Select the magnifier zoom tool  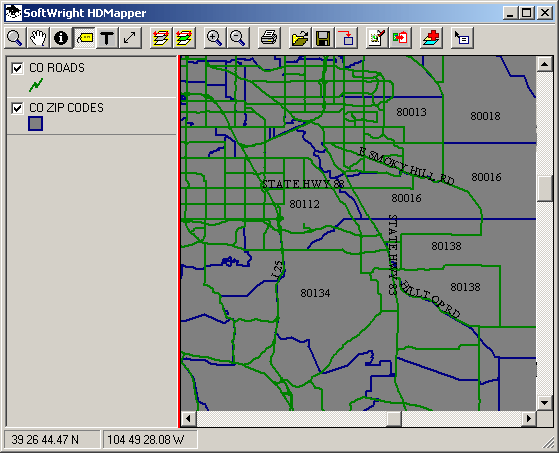click(15, 38)
